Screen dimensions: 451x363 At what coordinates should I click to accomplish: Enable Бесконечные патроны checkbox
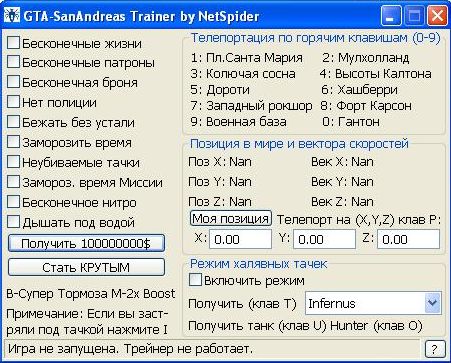point(13,62)
